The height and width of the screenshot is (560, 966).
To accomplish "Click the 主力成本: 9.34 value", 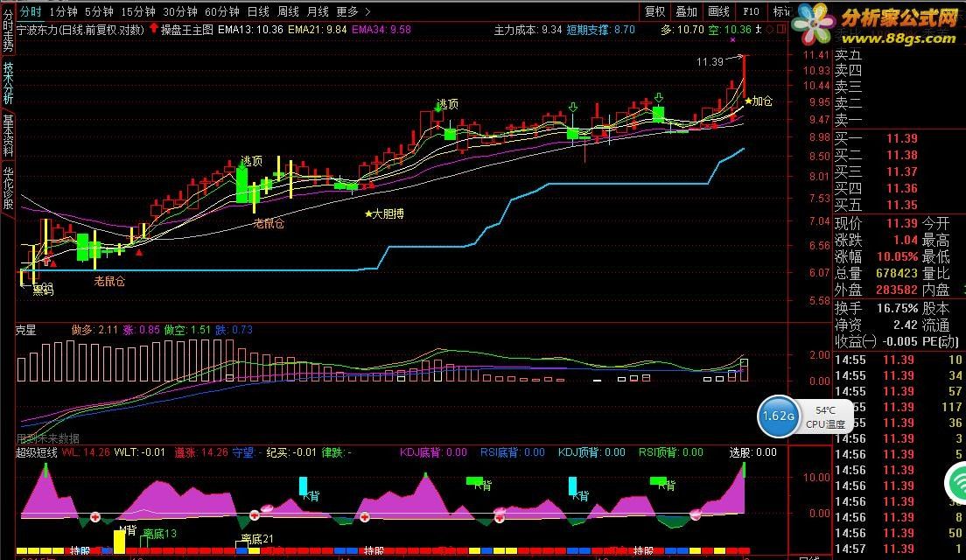I will pos(528,29).
